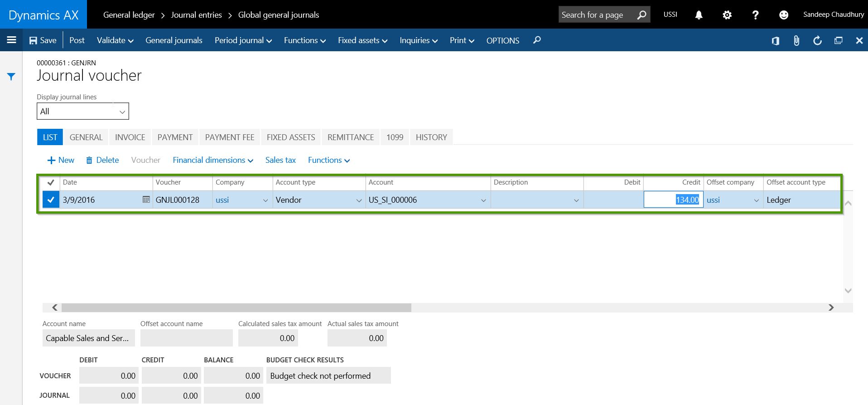Open the Period journal menu

coord(243,40)
